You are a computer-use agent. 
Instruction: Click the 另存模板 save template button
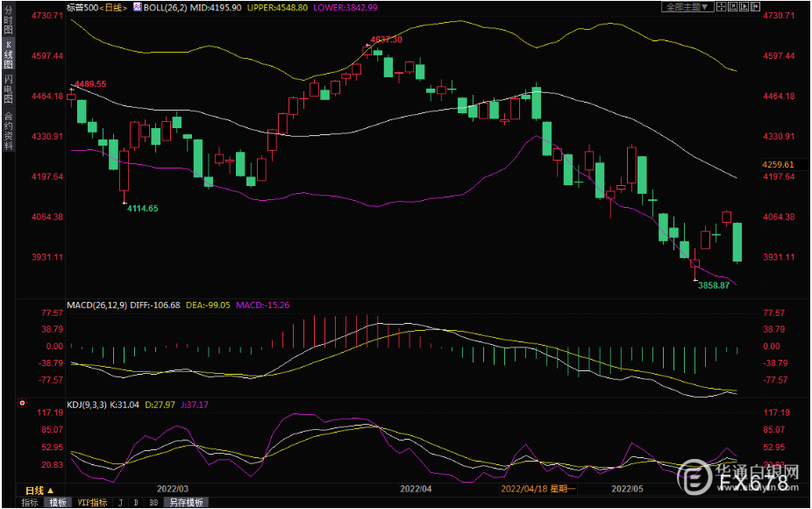click(186, 502)
